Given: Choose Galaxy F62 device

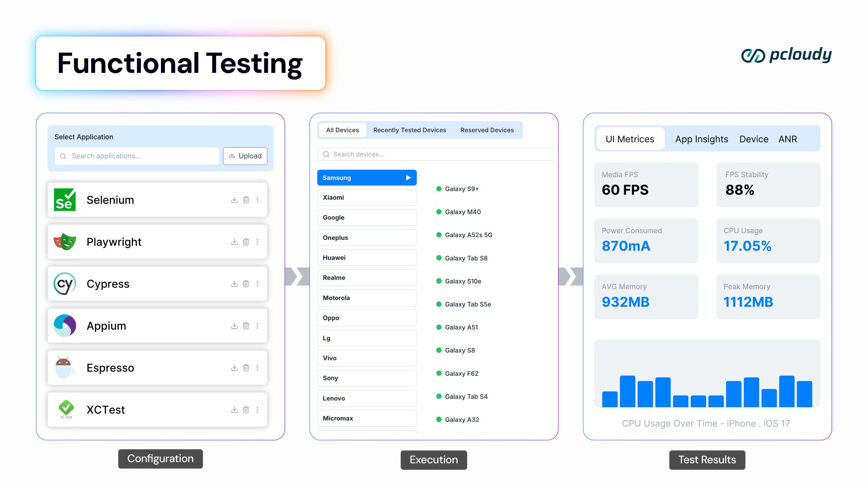Looking at the screenshot, I should 457,374.
